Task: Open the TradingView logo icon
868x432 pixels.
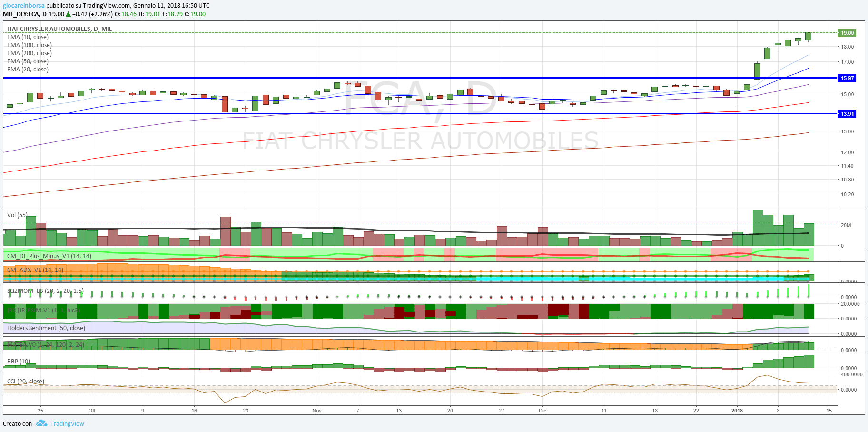Action: pos(41,423)
